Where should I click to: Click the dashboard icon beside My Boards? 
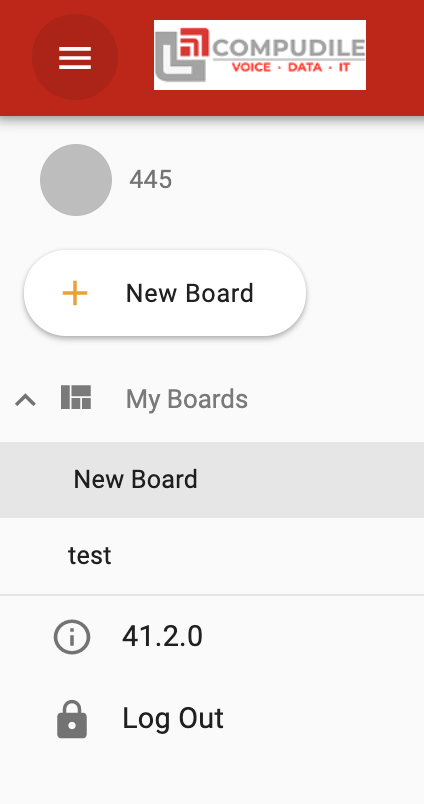click(x=76, y=397)
